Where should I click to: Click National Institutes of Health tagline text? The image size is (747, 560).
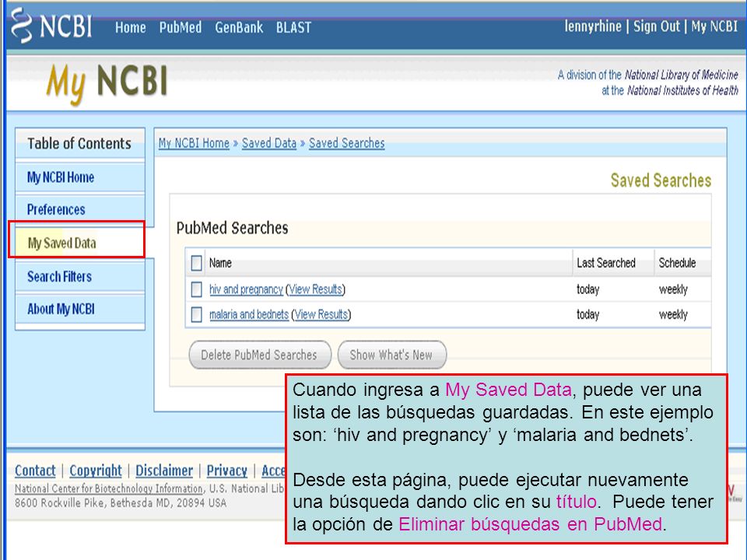(682, 90)
